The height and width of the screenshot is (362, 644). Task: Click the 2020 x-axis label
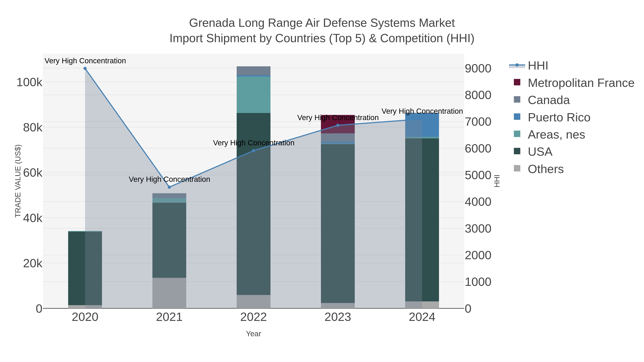pos(85,317)
